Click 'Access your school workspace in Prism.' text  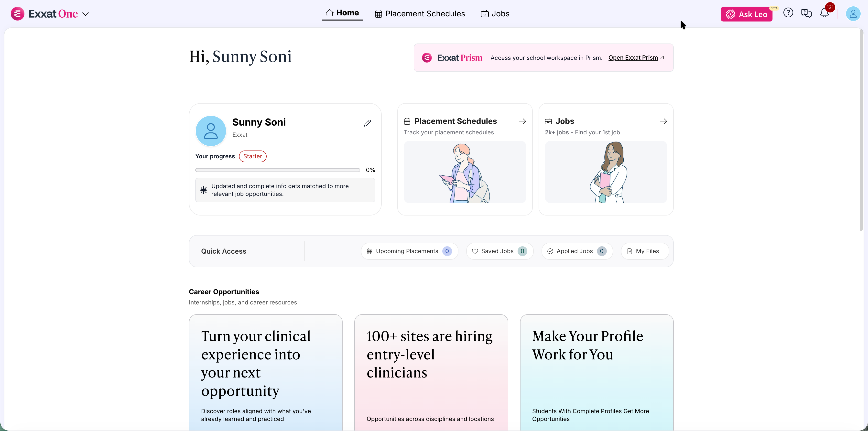[x=546, y=58]
